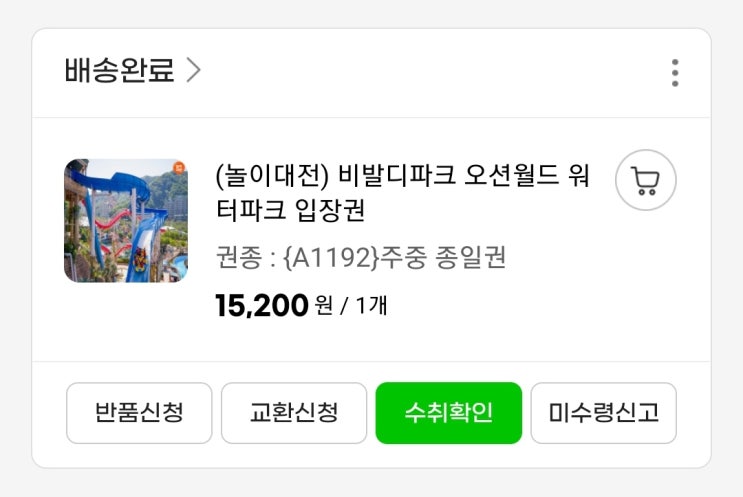The height and width of the screenshot is (497, 743).
Task: Click the 워 text beside the cart icon
Action: coord(579,177)
